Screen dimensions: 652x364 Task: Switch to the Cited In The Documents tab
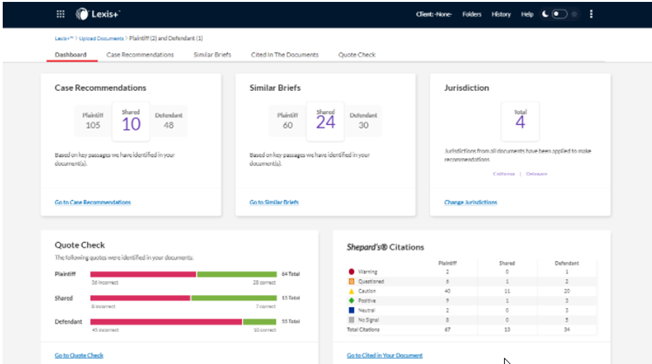point(284,54)
